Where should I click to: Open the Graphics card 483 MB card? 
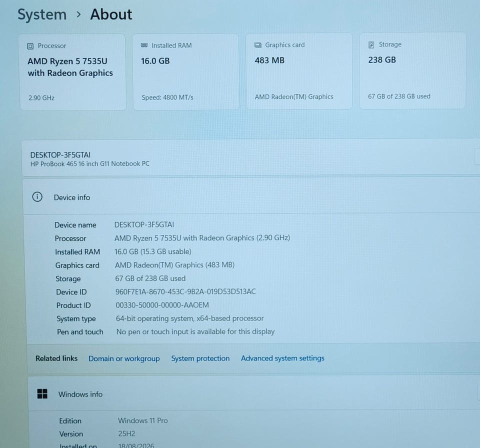point(299,71)
